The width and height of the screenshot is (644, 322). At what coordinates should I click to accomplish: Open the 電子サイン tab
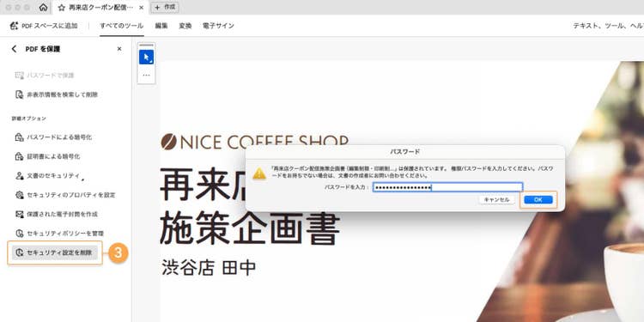pyautogui.click(x=218, y=26)
